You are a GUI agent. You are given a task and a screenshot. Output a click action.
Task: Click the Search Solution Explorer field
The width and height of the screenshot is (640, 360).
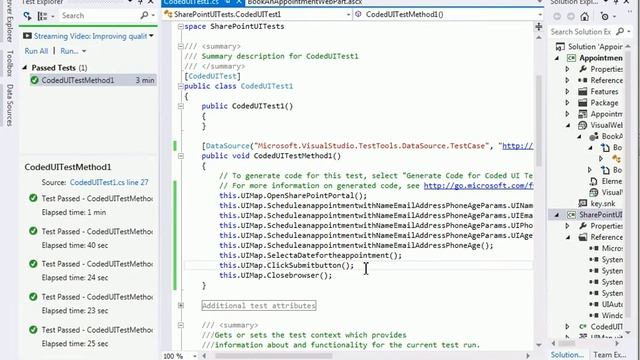click(x=581, y=31)
